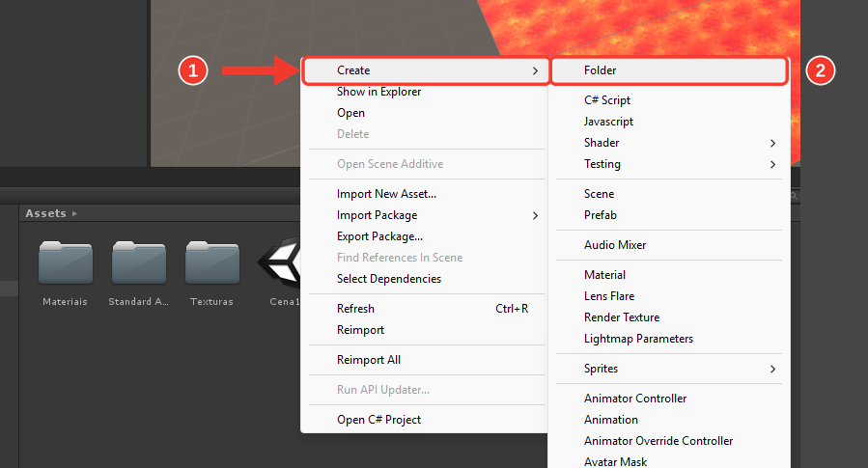
Task: Select the Cena1 Unity scene asset
Action: (280, 262)
